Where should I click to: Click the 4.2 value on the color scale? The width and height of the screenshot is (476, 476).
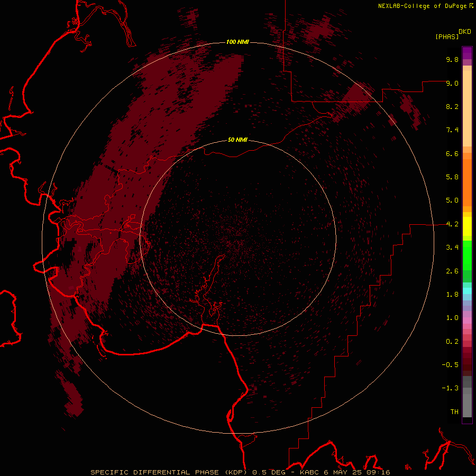click(x=452, y=224)
